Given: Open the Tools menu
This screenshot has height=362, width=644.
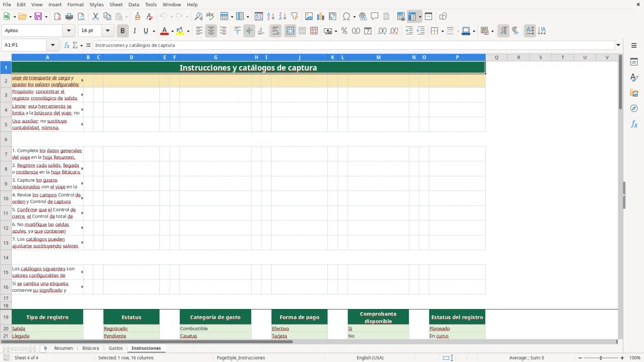Looking at the screenshot, I should coord(151,4).
